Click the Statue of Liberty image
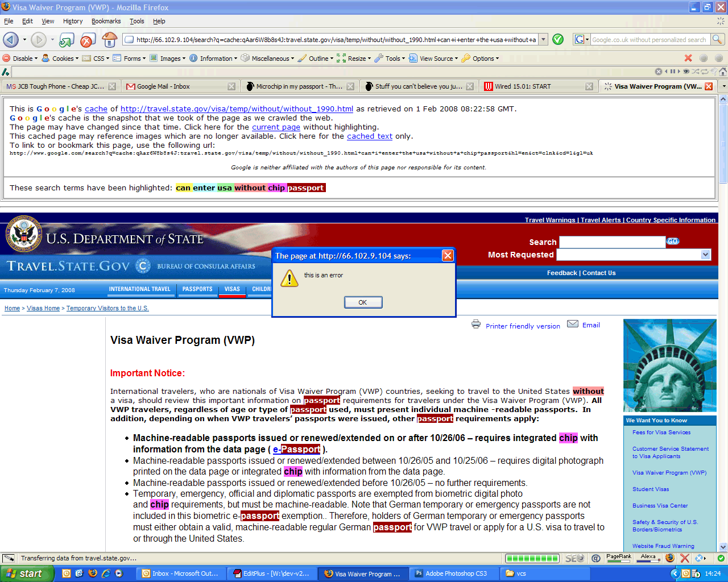728x582 pixels. pos(669,365)
